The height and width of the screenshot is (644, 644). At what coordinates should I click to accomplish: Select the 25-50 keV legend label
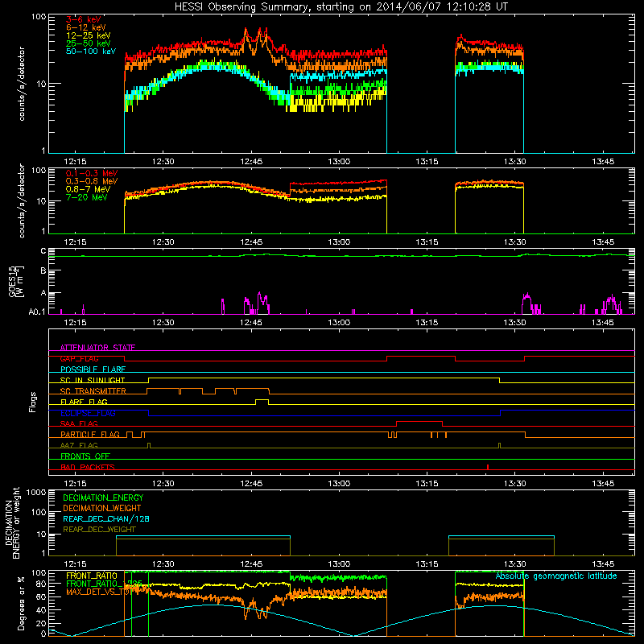click(x=88, y=43)
